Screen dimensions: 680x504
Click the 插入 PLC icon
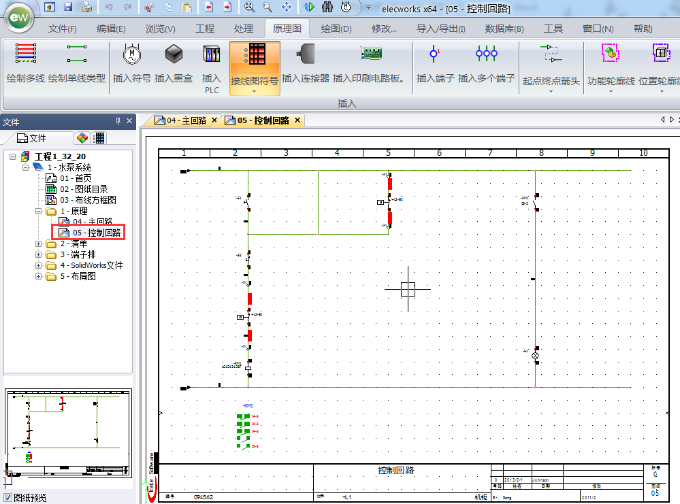click(x=211, y=58)
